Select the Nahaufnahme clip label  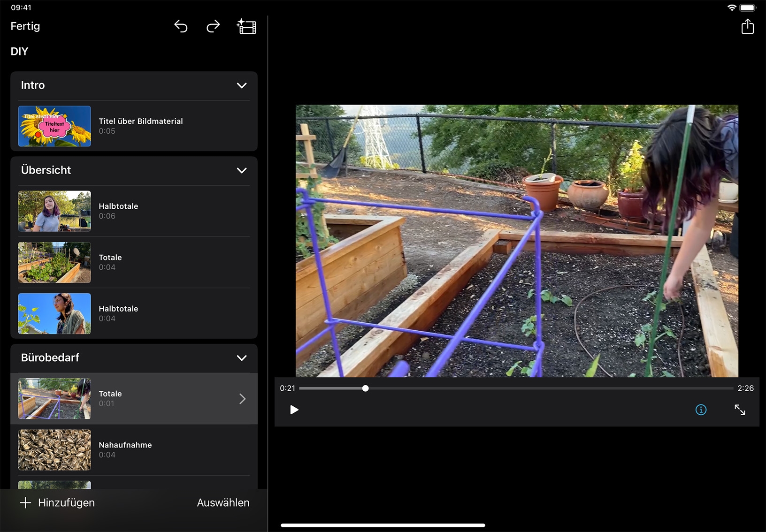click(x=125, y=445)
